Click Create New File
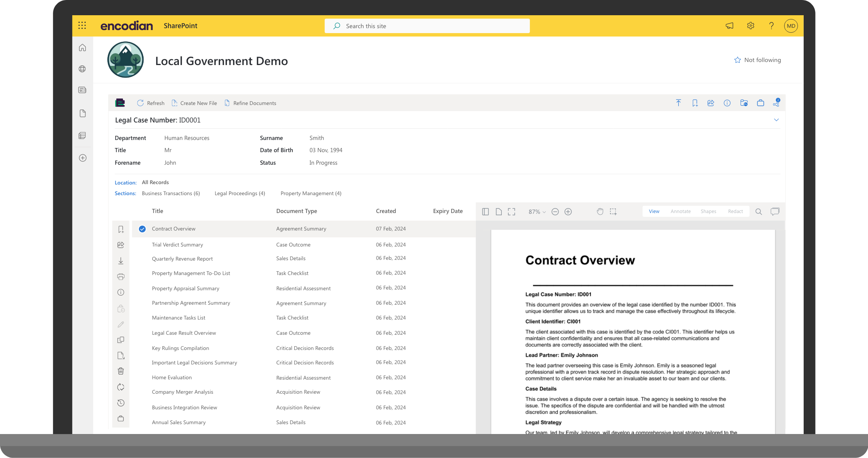868x458 pixels. [x=194, y=103]
